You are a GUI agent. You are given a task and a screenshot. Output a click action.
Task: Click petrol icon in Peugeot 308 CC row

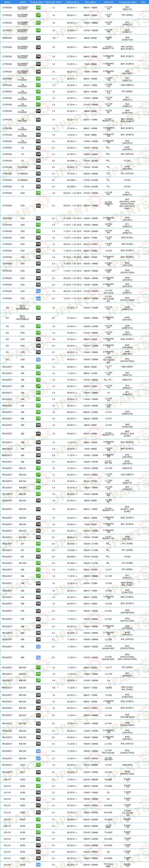pos(38,468)
